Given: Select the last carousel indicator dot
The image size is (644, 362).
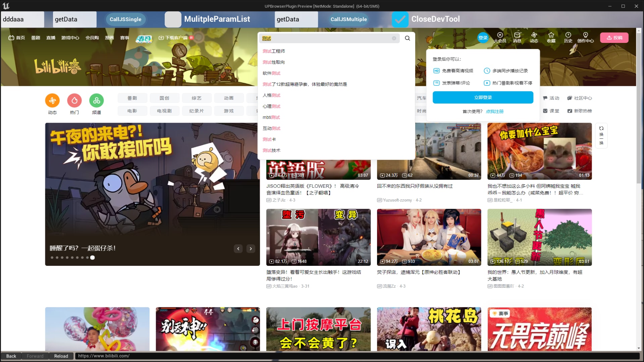Looking at the screenshot, I should pos(93,257).
